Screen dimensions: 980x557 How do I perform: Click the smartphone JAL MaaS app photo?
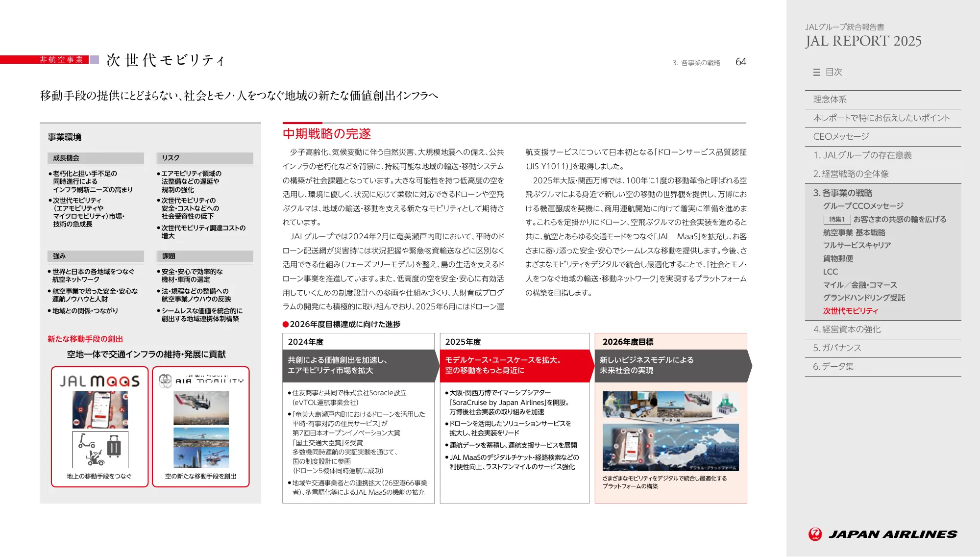(x=100, y=410)
